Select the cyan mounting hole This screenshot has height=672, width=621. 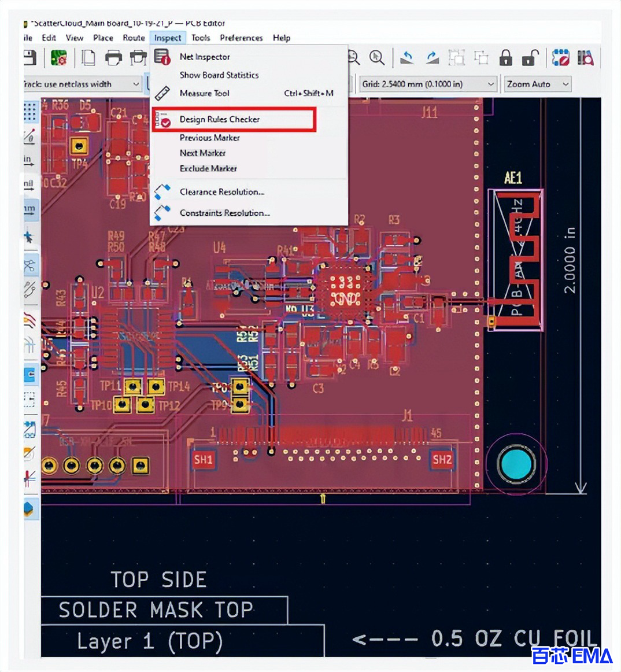point(516,464)
